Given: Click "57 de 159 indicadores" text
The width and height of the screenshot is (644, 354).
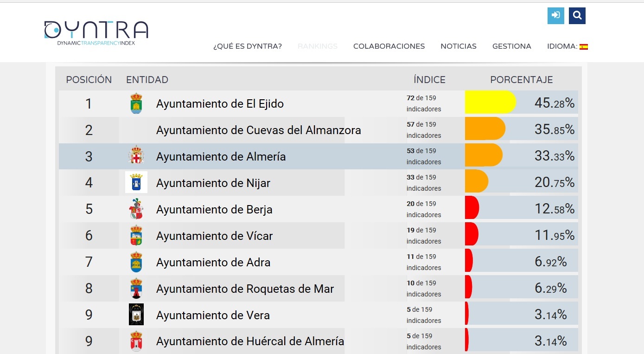Looking at the screenshot, I should coord(424,130).
